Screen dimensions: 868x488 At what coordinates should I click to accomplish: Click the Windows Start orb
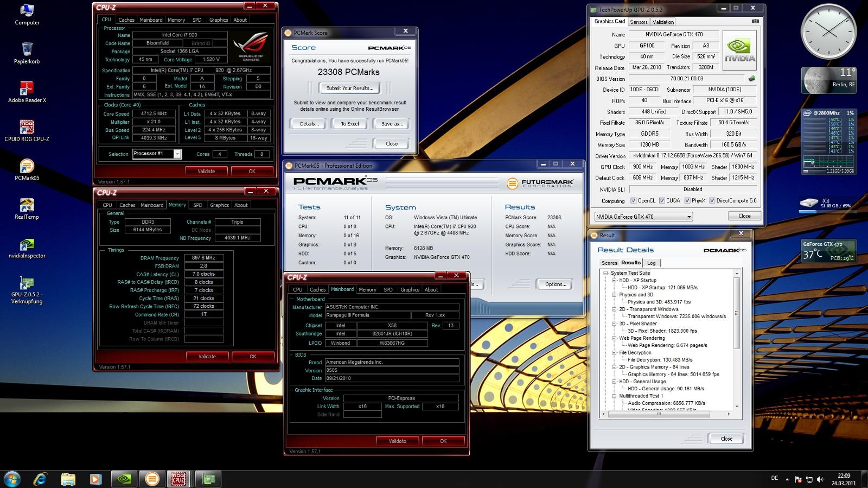(x=12, y=479)
